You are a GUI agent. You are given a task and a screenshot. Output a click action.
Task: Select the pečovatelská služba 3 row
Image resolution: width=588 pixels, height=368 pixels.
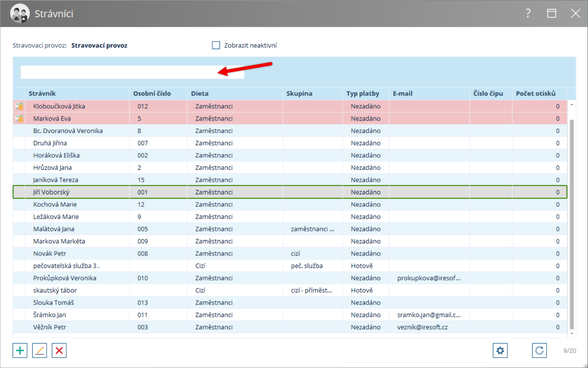290,266
